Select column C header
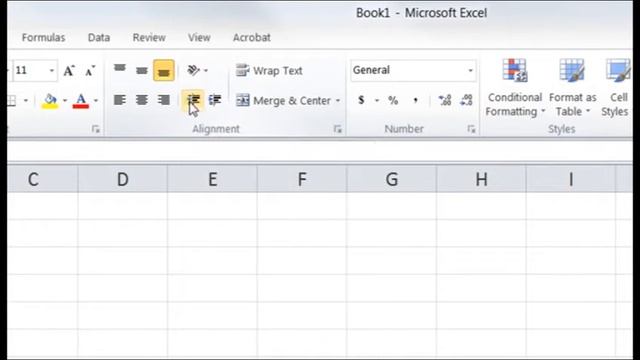 pos(42,179)
